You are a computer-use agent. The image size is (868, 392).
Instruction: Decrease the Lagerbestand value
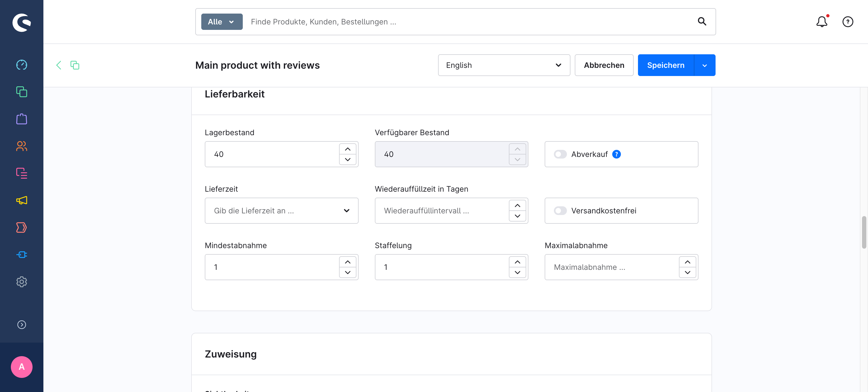[x=347, y=159]
